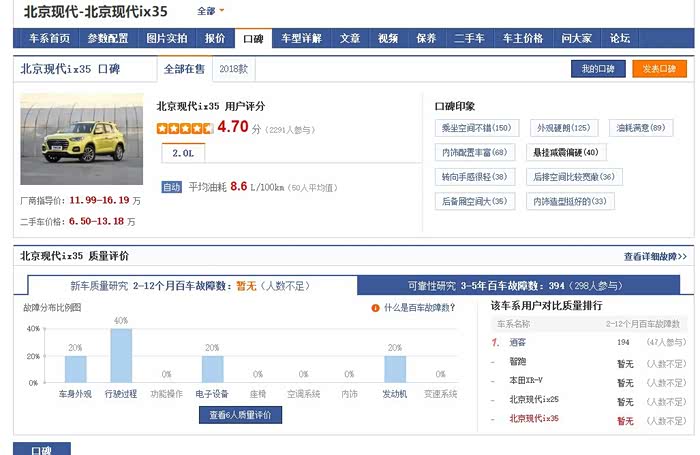Click the orange 发表口碑 button
The image size is (700, 455).
[x=659, y=69]
